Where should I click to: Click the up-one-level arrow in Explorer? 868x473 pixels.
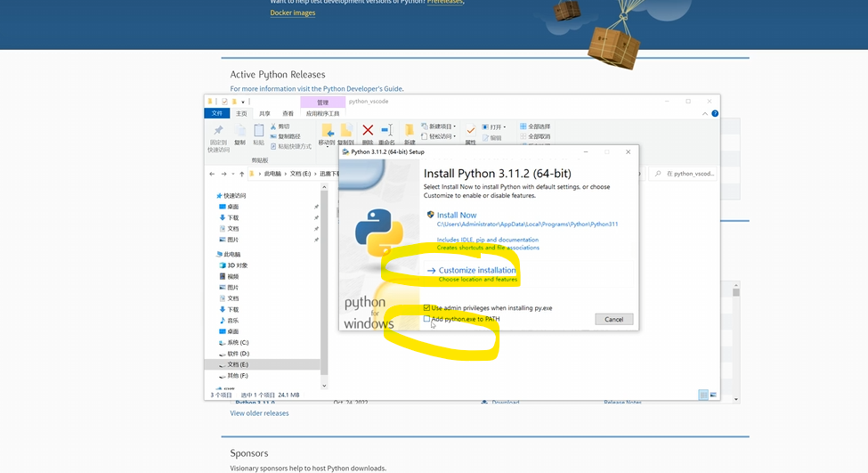242,174
